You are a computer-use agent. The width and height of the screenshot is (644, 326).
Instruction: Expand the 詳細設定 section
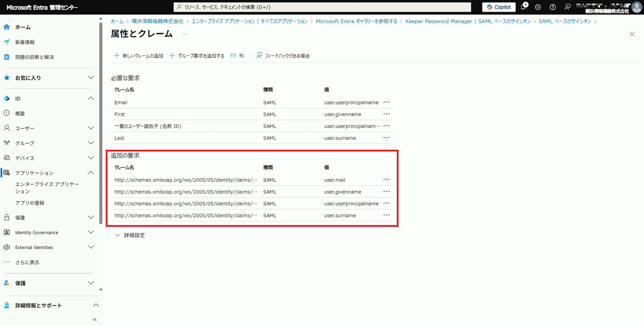tap(130, 235)
